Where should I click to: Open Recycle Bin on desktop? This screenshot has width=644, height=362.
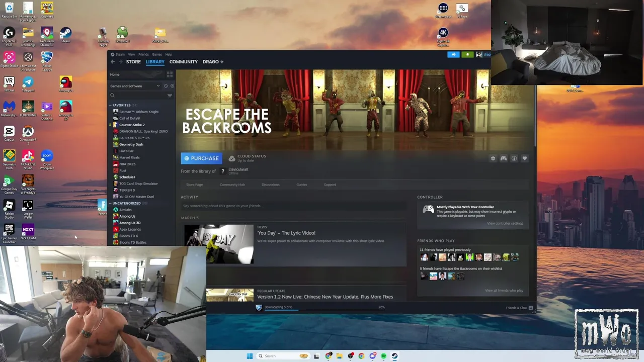click(x=9, y=10)
